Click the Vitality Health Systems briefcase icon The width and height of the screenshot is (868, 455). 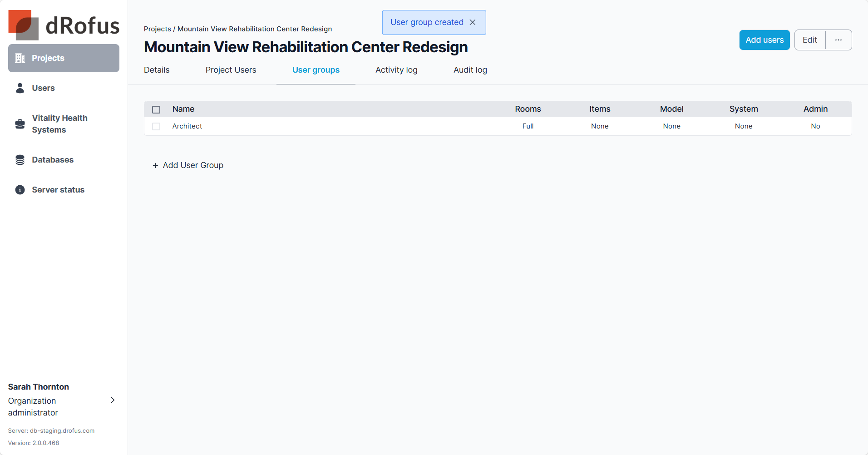(x=20, y=124)
